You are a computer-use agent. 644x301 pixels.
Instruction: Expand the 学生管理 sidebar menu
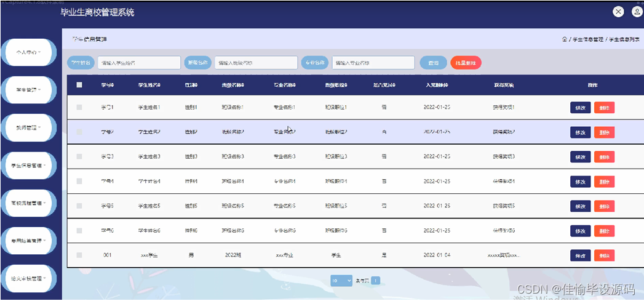point(29,90)
